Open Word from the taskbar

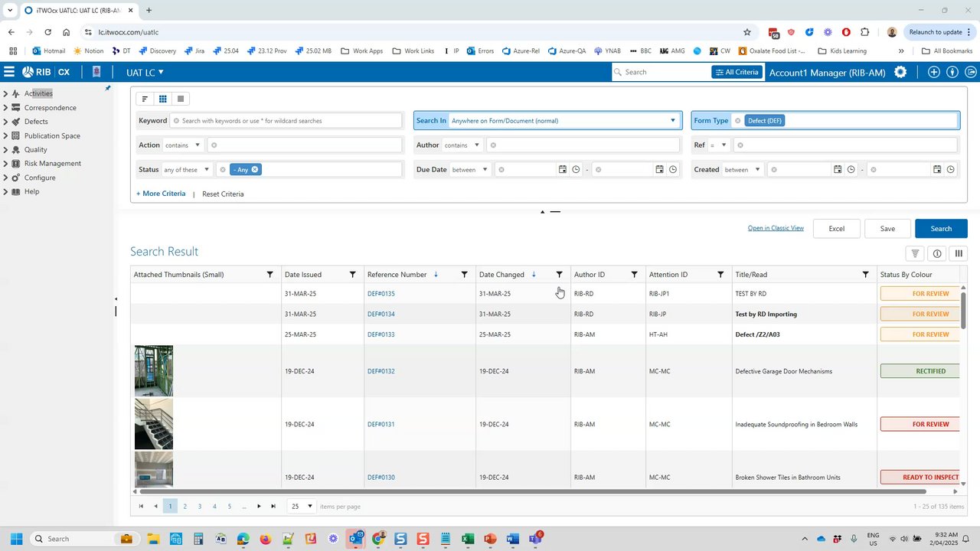(512, 539)
